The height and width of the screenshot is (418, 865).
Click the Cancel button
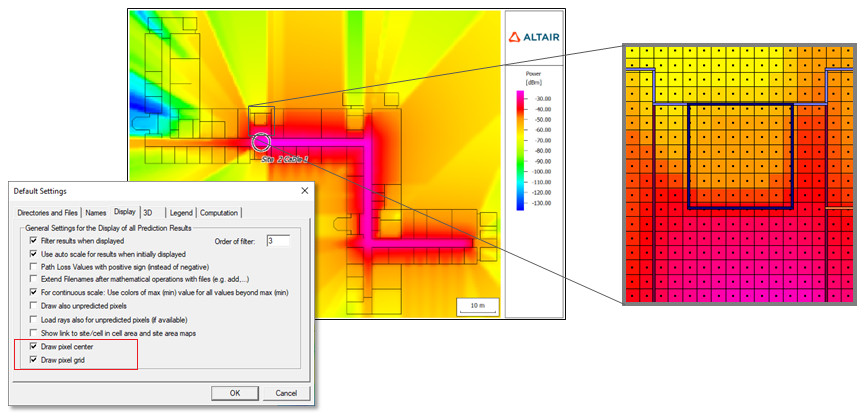(x=286, y=392)
